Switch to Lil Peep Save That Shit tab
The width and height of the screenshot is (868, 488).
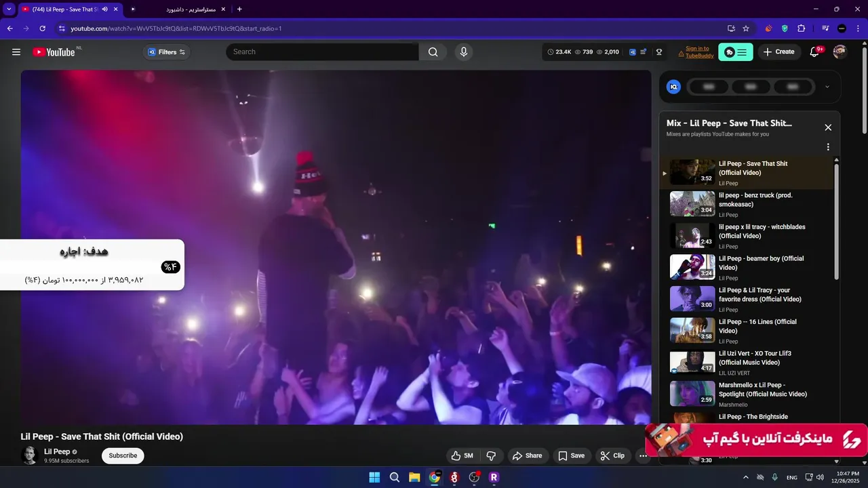[x=61, y=9]
